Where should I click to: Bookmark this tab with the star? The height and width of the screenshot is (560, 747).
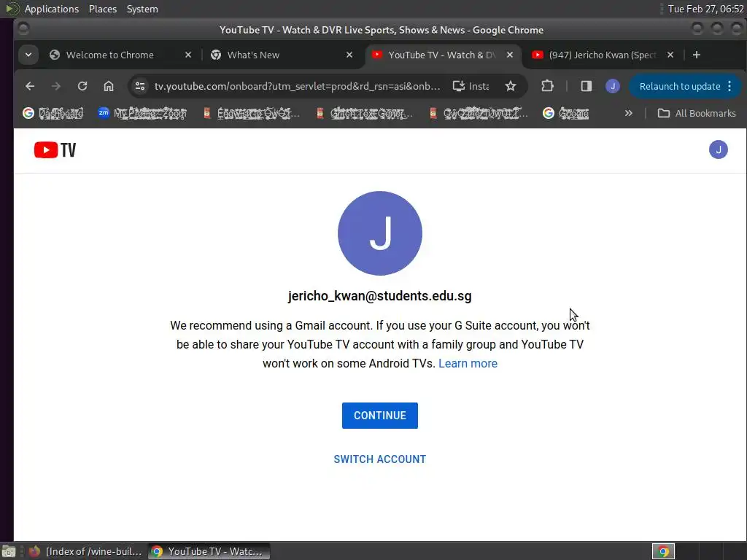point(511,86)
